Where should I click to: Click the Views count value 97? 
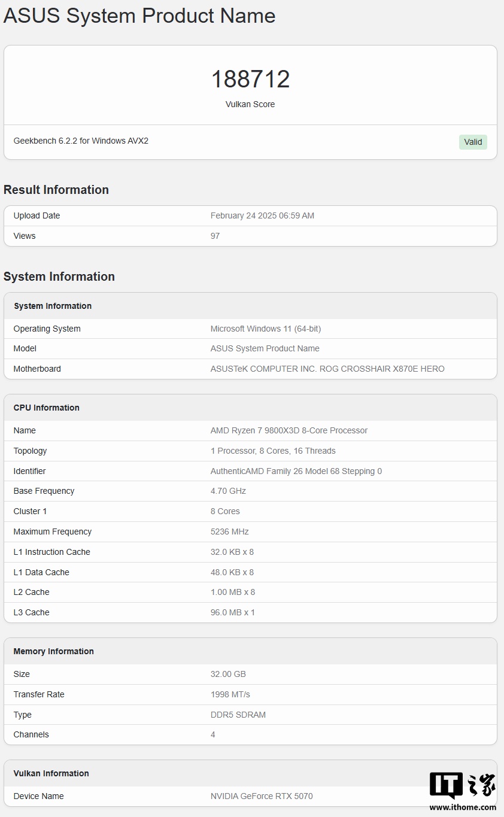pos(215,236)
